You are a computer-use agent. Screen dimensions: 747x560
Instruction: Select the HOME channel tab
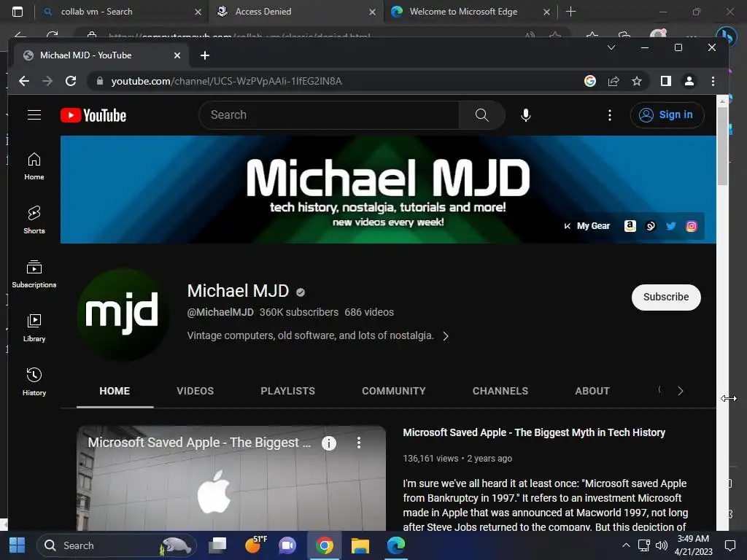(115, 391)
